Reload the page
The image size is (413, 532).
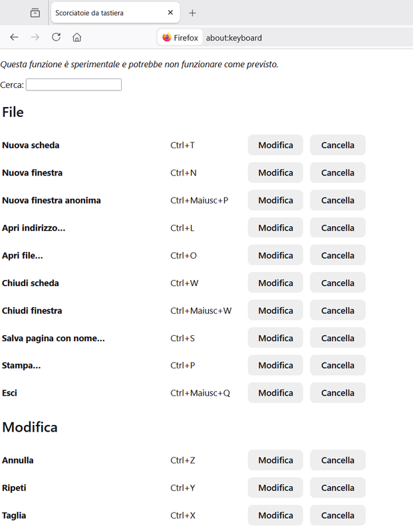click(x=56, y=37)
